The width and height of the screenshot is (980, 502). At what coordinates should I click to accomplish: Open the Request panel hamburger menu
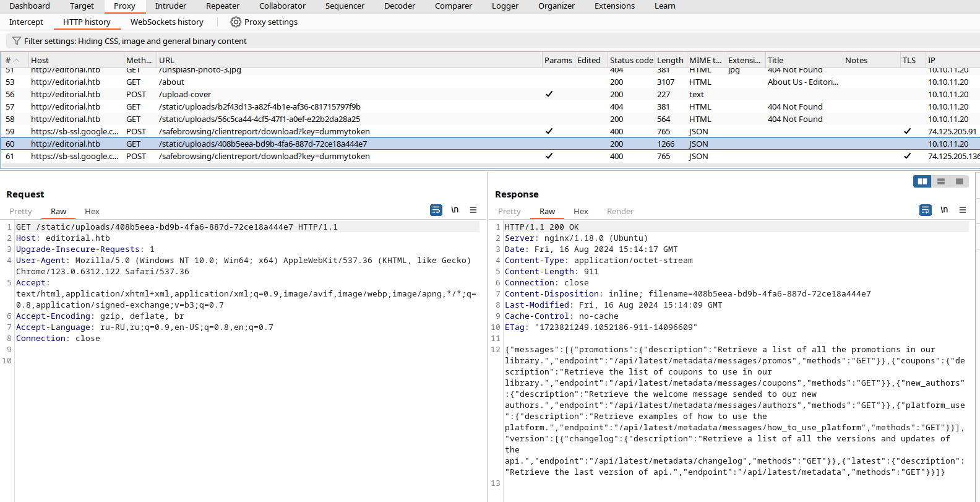click(x=473, y=210)
